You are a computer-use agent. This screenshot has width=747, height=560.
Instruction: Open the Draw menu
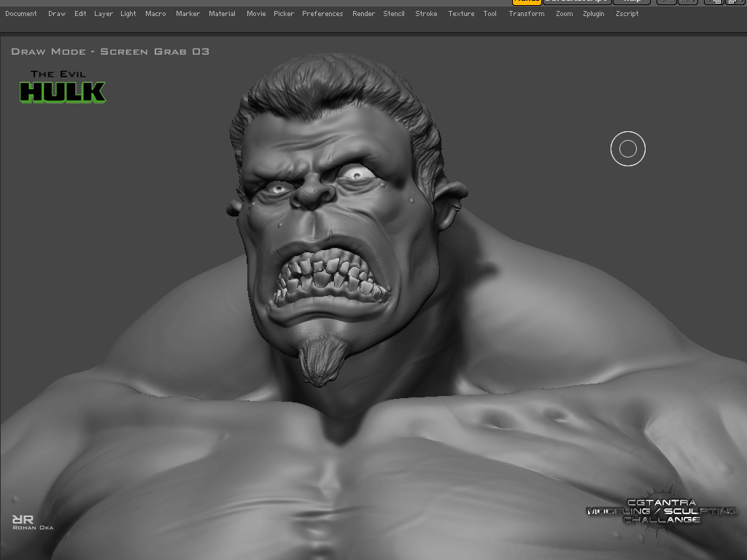click(57, 14)
